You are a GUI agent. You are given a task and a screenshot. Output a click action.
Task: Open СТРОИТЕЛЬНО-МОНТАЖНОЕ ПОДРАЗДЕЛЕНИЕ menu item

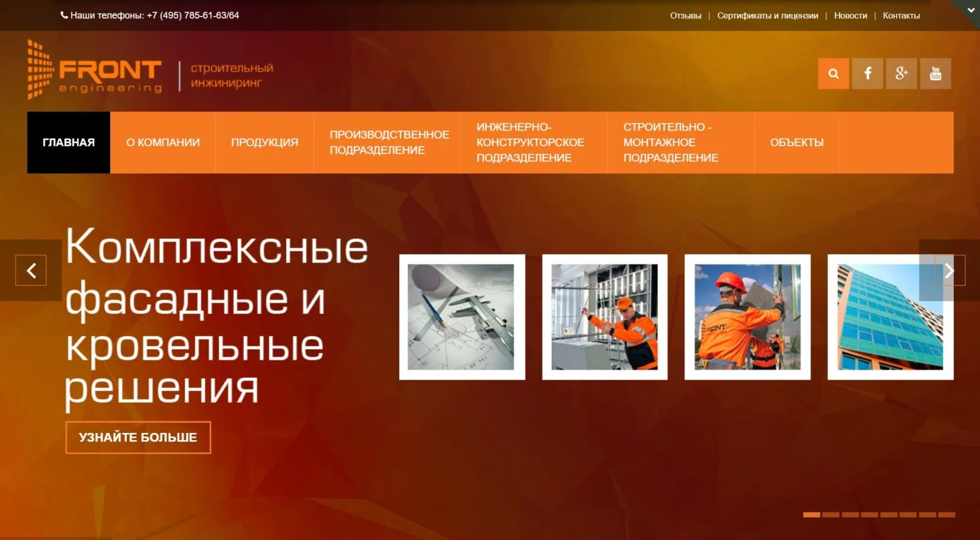click(x=680, y=142)
